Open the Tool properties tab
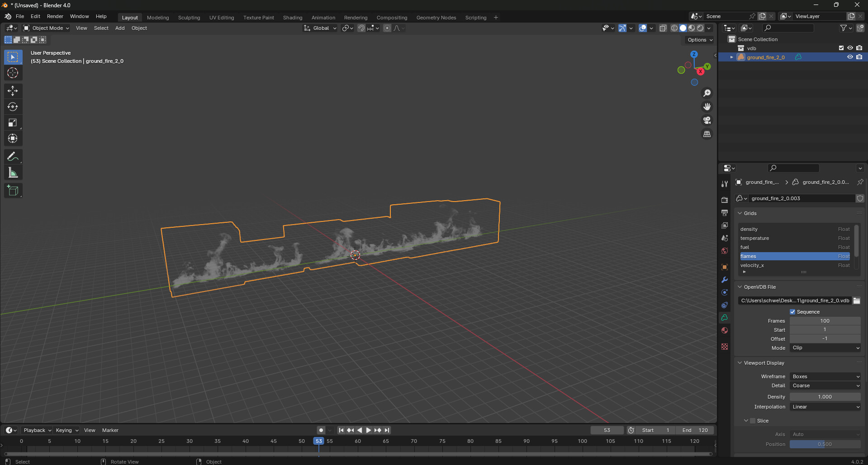 tap(725, 184)
